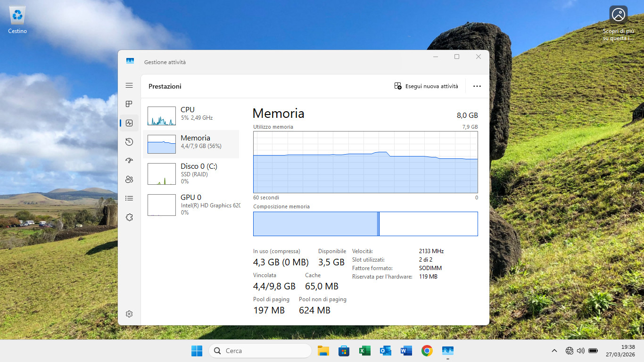The width and height of the screenshot is (644, 362).
Task: Open the Startup apps gauge icon
Action: point(129,161)
